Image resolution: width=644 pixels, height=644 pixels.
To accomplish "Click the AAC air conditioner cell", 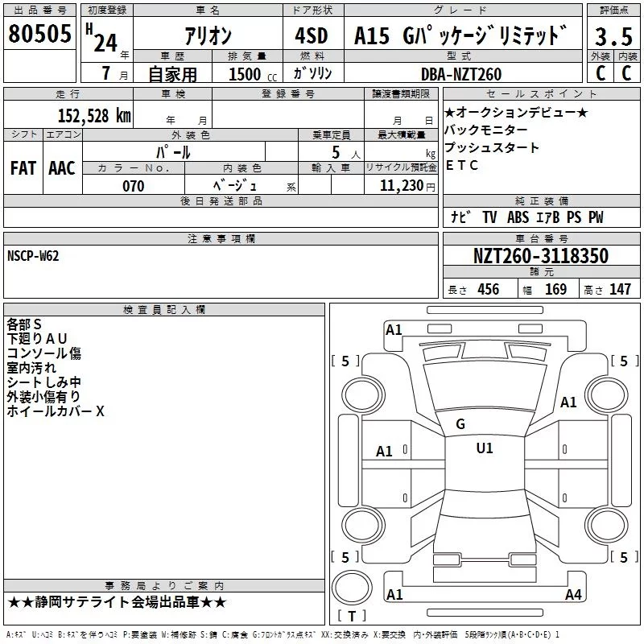I will pos(62,168).
